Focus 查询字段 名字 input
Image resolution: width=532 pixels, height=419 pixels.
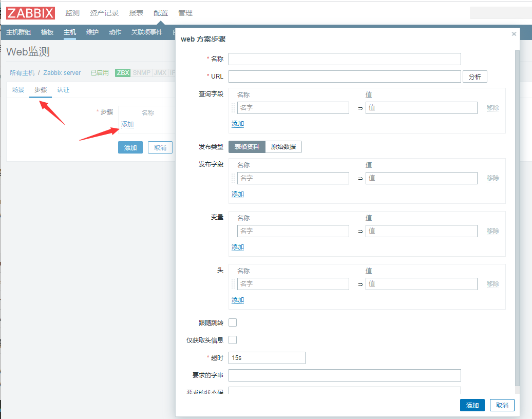click(x=293, y=108)
